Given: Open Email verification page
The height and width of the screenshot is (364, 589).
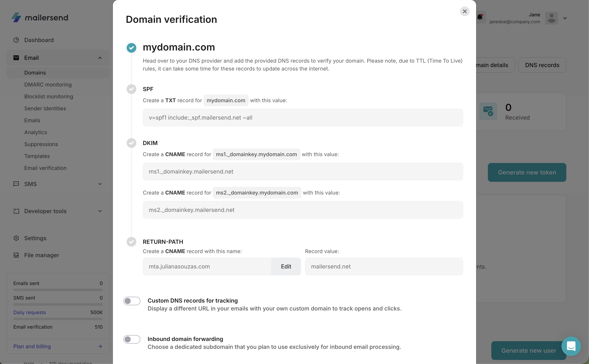Looking at the screenshot, I should pyautogui.click(x=46, y=168).
